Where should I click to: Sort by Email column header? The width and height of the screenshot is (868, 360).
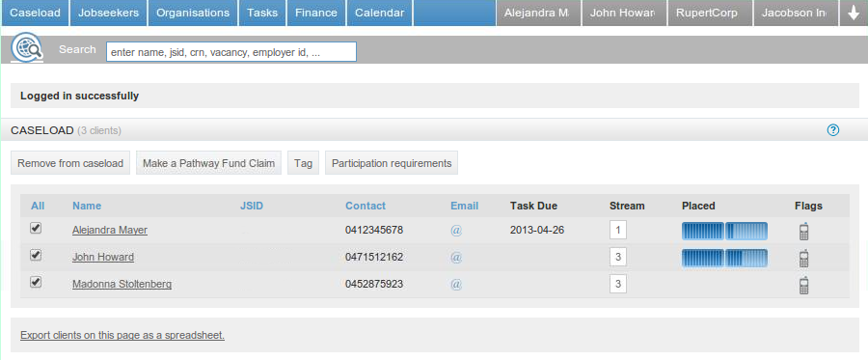[x=465, y=206]
